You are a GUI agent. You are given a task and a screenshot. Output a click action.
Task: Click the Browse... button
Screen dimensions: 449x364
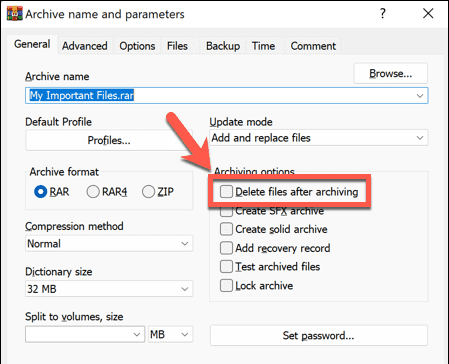390,73
